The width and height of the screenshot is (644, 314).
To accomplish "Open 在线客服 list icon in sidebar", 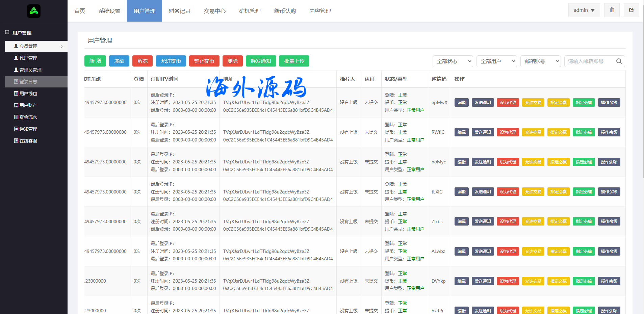I will coord(16,141).
